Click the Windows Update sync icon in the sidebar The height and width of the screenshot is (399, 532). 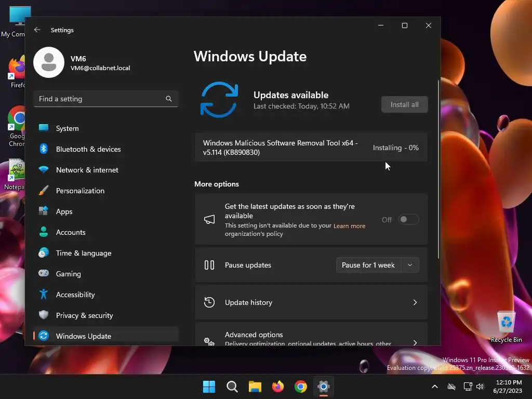coord(44,336)
